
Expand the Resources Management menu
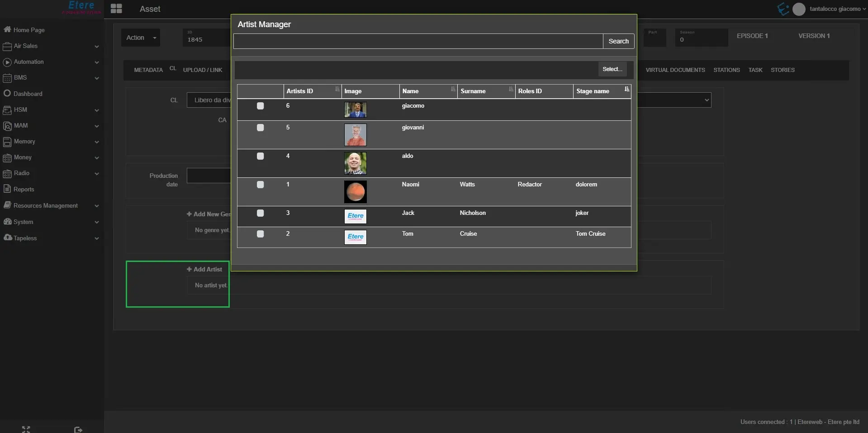coord(96,206)
